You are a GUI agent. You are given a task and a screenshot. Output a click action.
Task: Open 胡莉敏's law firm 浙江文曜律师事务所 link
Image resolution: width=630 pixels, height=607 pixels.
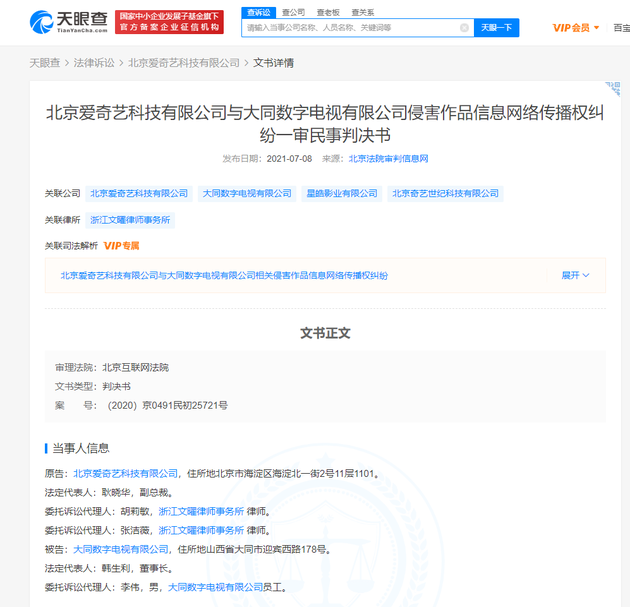[201, 512]
